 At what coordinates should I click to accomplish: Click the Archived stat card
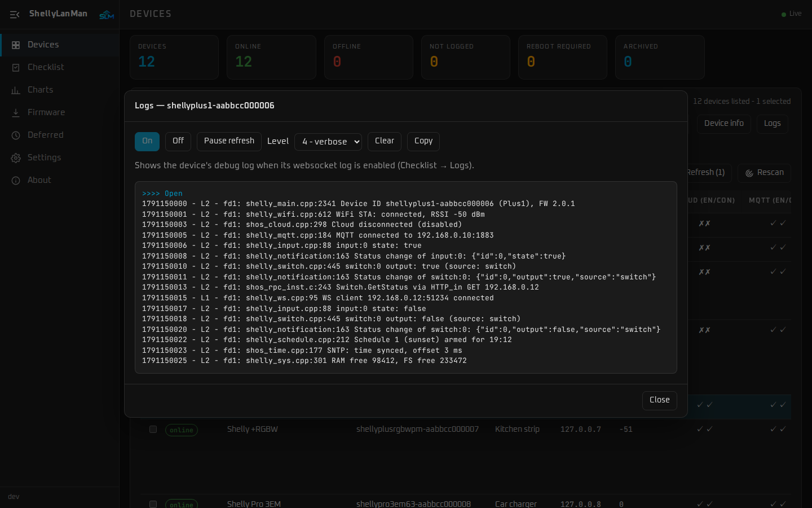tap(660, 57)
